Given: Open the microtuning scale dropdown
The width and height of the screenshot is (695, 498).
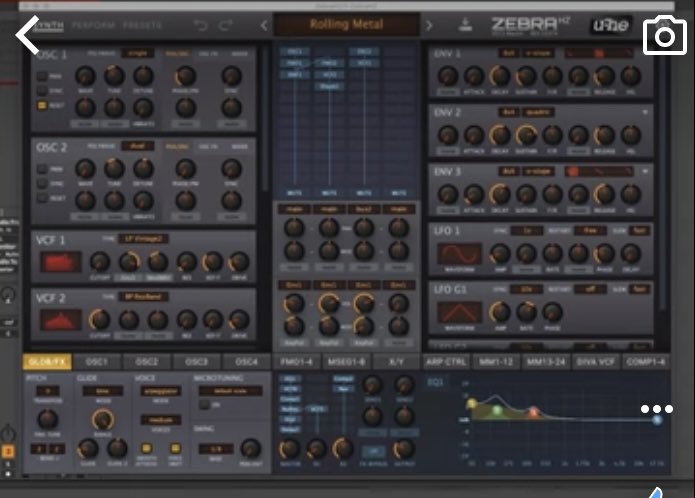Looking at the screenshot, I should point(230,391).
